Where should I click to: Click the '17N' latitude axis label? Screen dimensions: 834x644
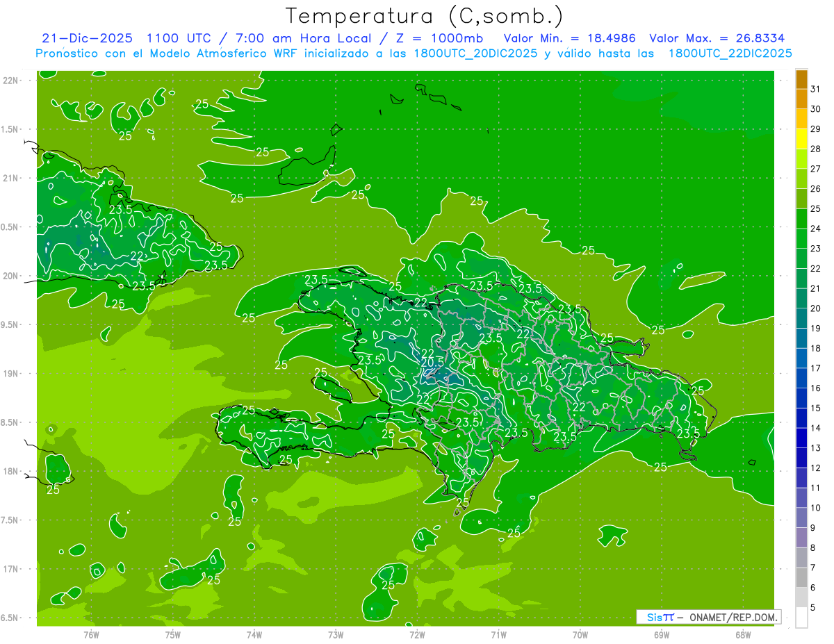click(10, 569)
